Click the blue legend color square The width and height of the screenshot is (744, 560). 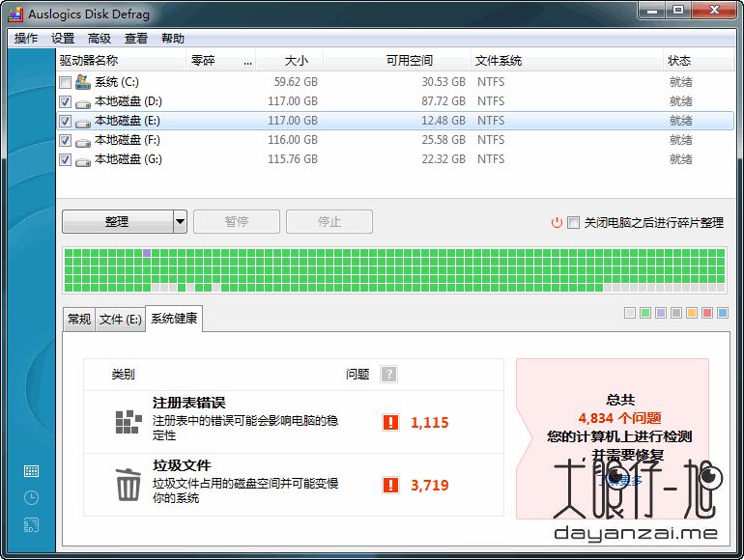tap(723, 313)
